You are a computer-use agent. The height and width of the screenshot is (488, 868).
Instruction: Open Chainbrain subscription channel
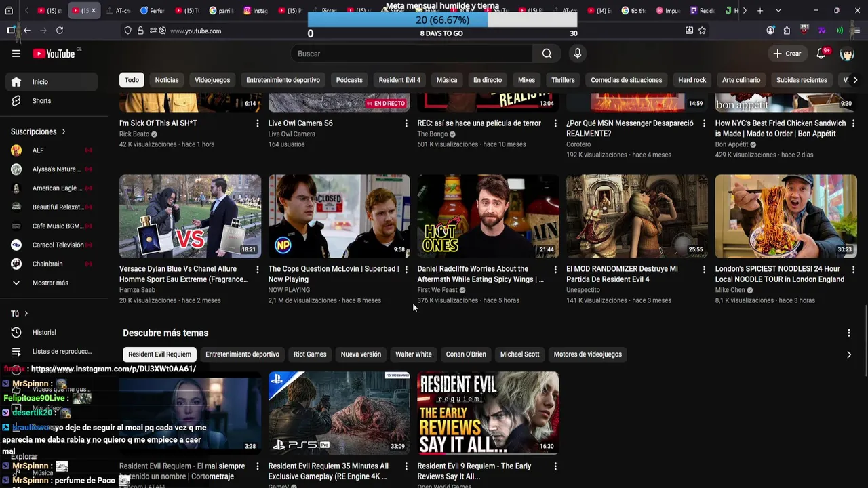52,264
